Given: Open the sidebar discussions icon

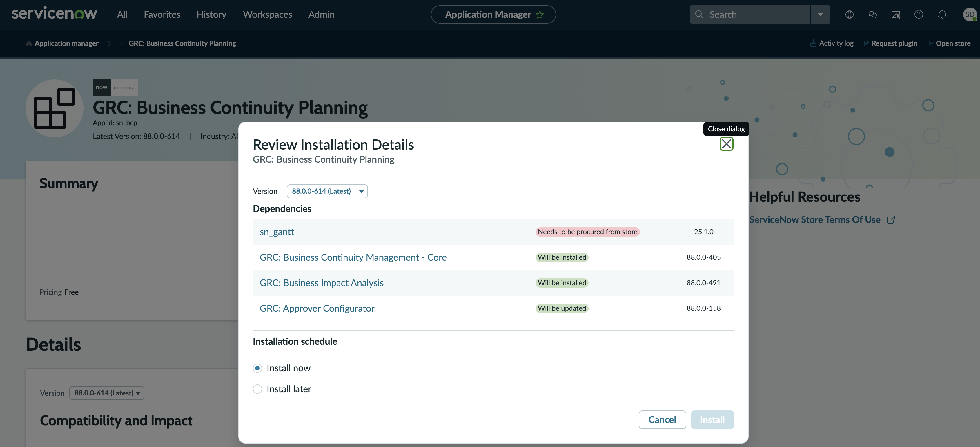Looking at the screenshot, I should click(896, 14).
